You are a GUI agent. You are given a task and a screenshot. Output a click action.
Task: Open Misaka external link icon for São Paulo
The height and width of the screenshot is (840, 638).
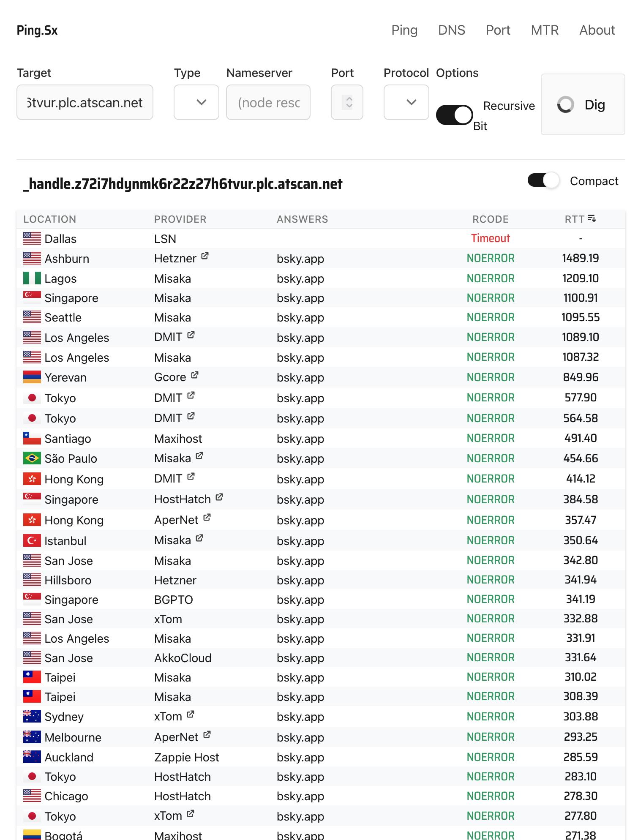199,456
